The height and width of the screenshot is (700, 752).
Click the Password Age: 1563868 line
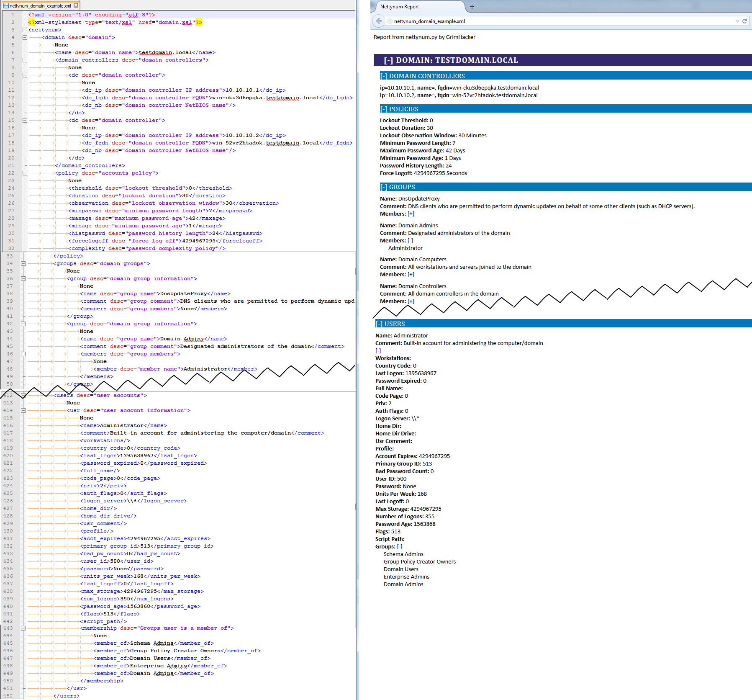pos(406,524)
